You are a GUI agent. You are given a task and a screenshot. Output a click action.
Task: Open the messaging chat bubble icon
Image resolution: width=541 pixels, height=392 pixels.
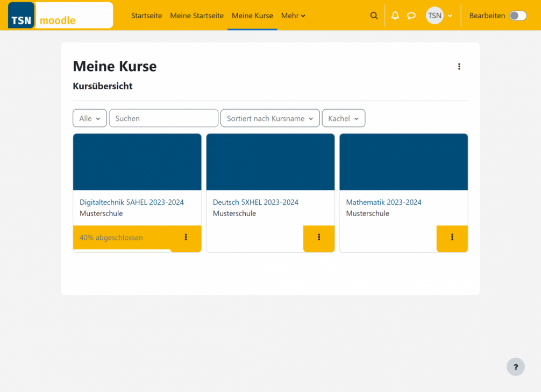(411, 16)
